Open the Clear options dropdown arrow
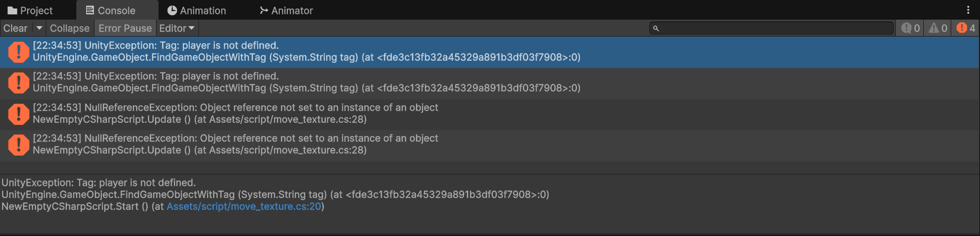 click(39, 28)
